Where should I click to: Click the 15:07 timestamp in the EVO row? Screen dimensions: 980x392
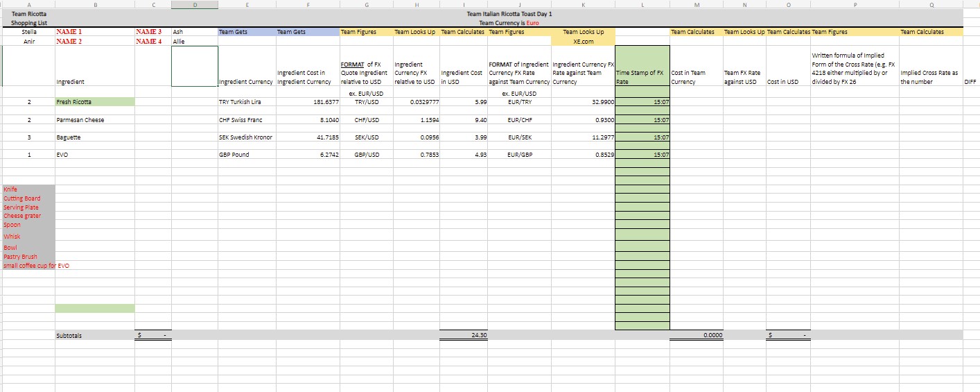point(642,155)
